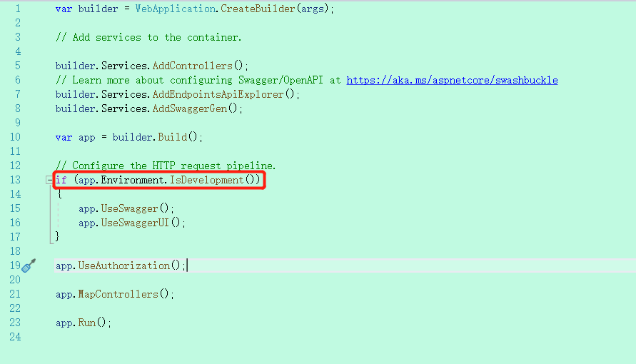Open the aka.ms swashbuckle link

point(452,80)
